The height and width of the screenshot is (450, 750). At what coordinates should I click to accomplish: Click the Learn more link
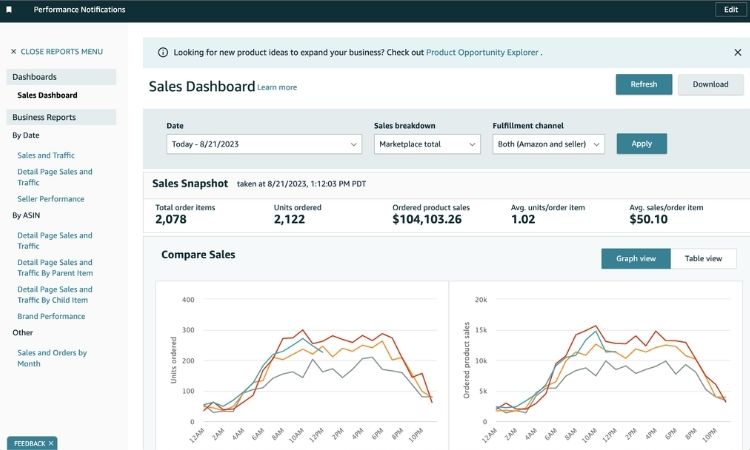277,88
